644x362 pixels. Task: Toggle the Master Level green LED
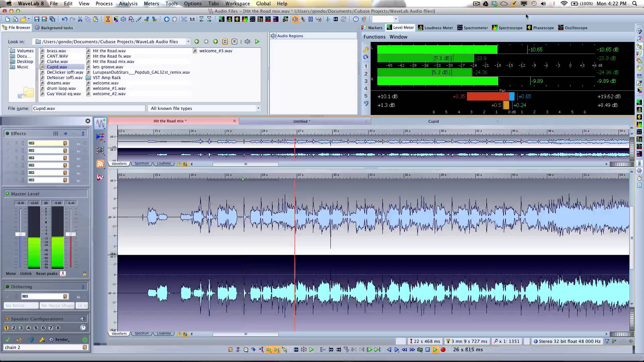click(7, 194)
